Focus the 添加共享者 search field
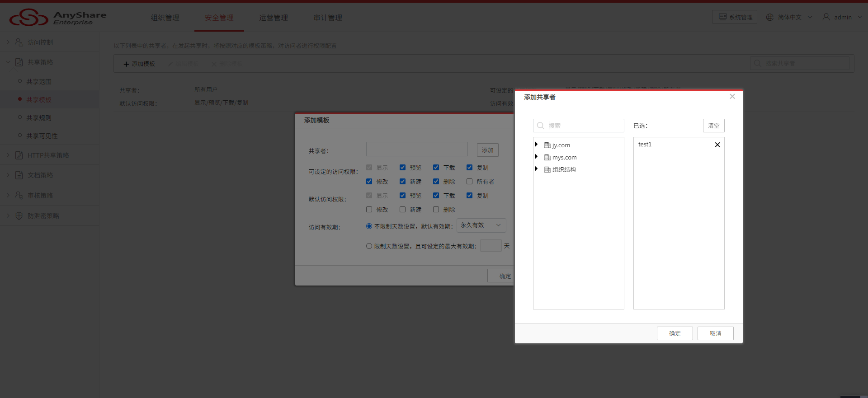The image size is (868, 398). pos(579,126)
